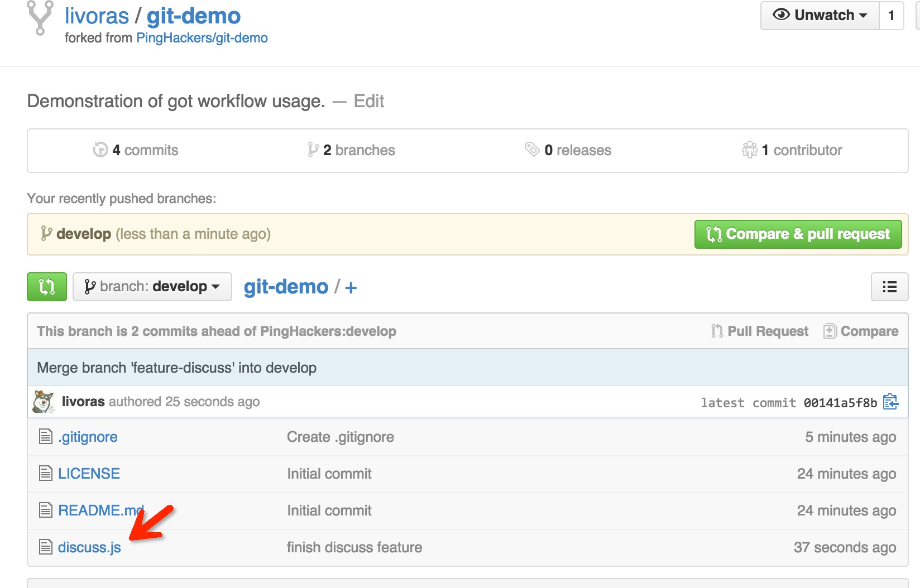Open the Create .gitignore commit message

pyautogui.click(x=341, y=437)
